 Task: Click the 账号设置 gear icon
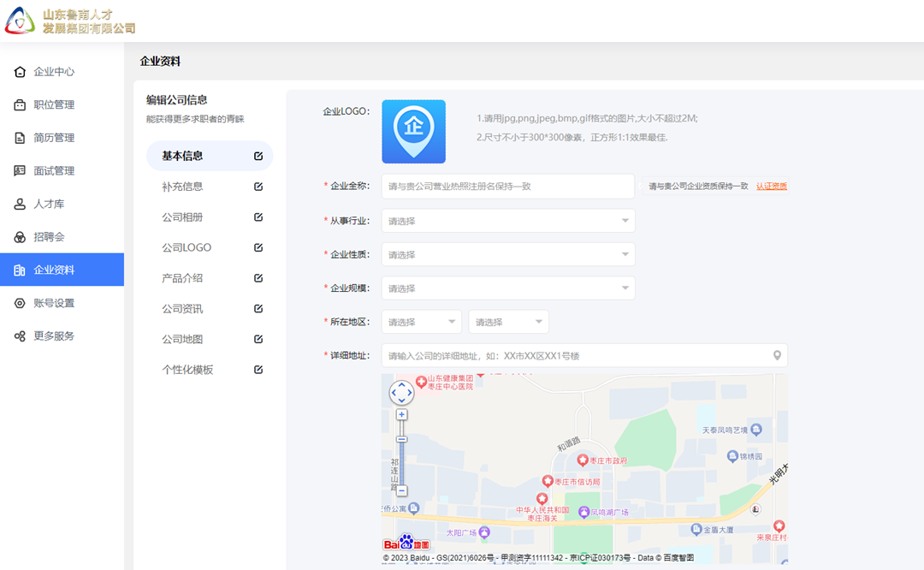(x=20, y=303)
